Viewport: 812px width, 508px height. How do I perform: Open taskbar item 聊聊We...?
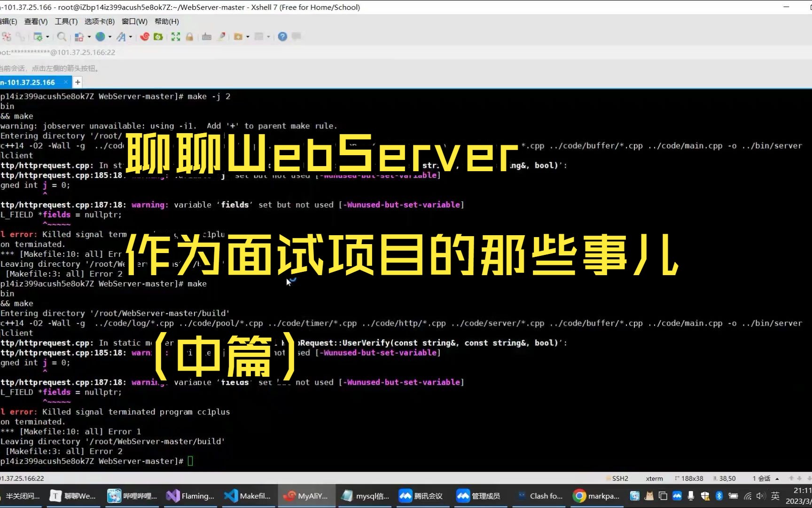coord(74,496)
